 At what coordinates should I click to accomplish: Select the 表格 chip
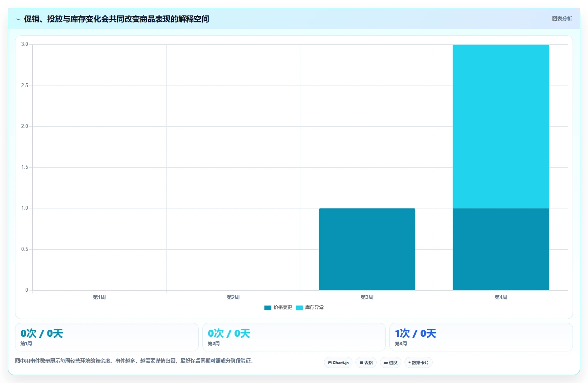pyautogui.click(x=366, y=363)
